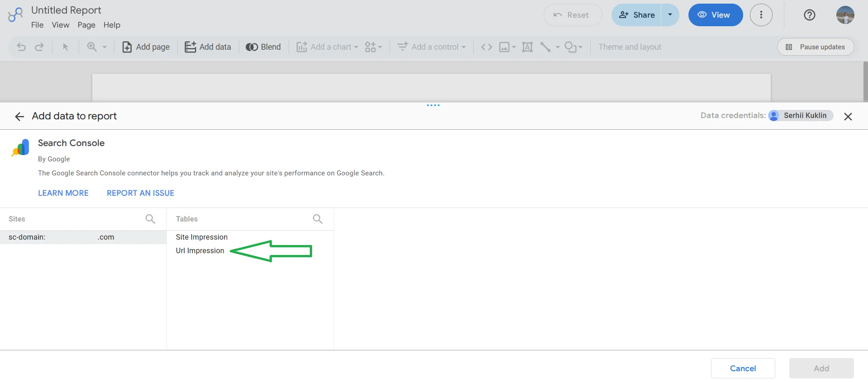The height and width of the screenshot is (382, 868).
Task: Click the Search Console connector icon
Action: point(20,147)
